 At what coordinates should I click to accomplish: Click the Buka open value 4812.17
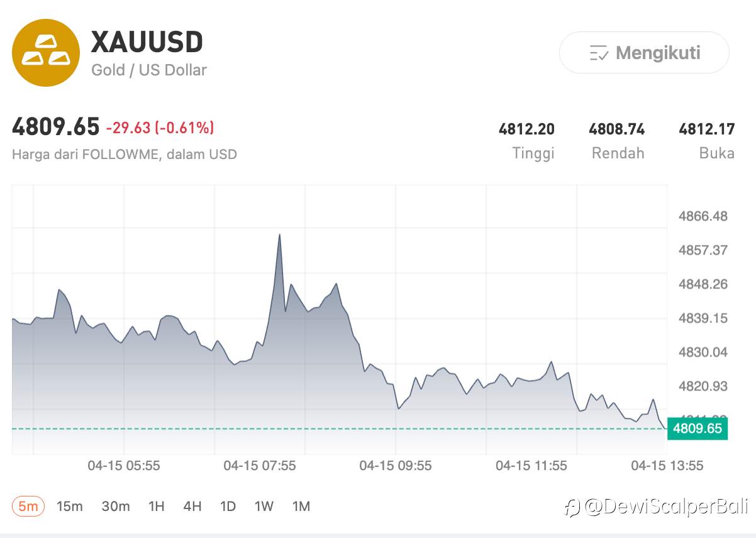706,129
